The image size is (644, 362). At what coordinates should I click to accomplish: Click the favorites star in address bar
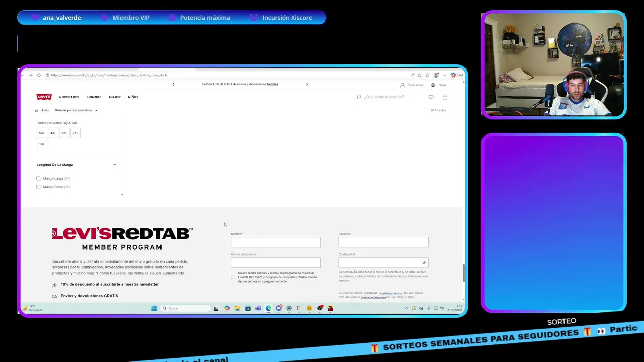click(x=419, y=75)
